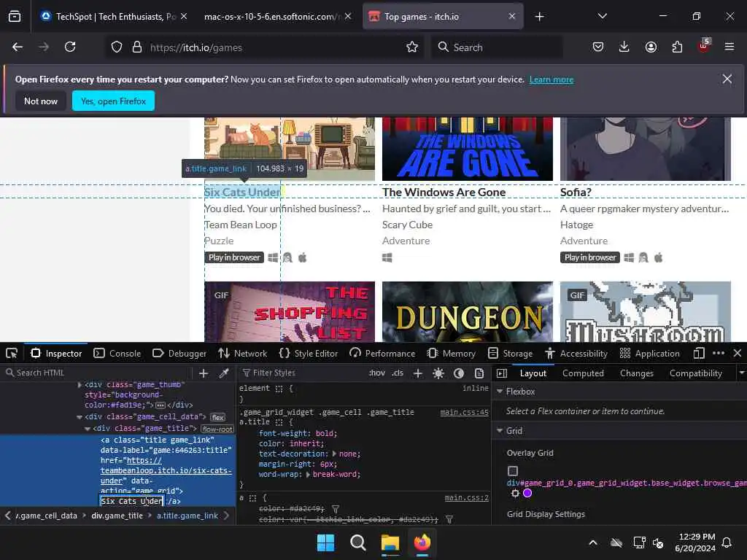This screenshot has height=560, width=747.
Task: Click the Play in browser button under Sofia?
Action: [x=589, y=257]
